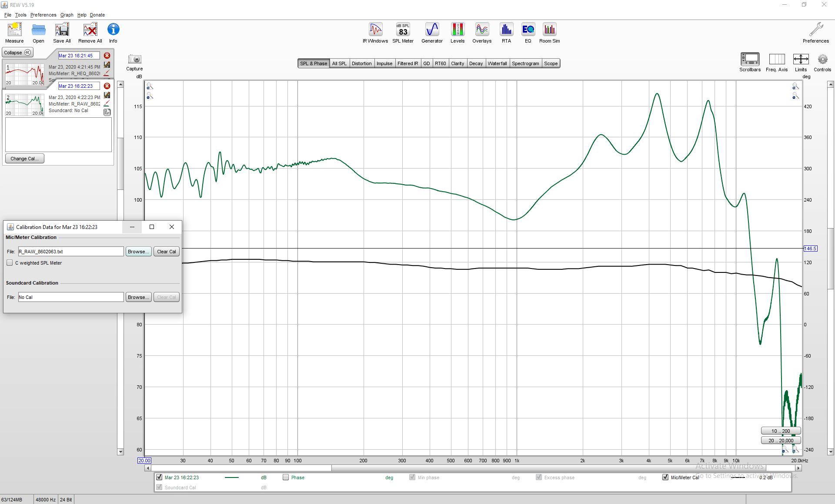This screenshot has width=835, height=504.
Task: Open the Overlays window
Action: pos(482,33)
